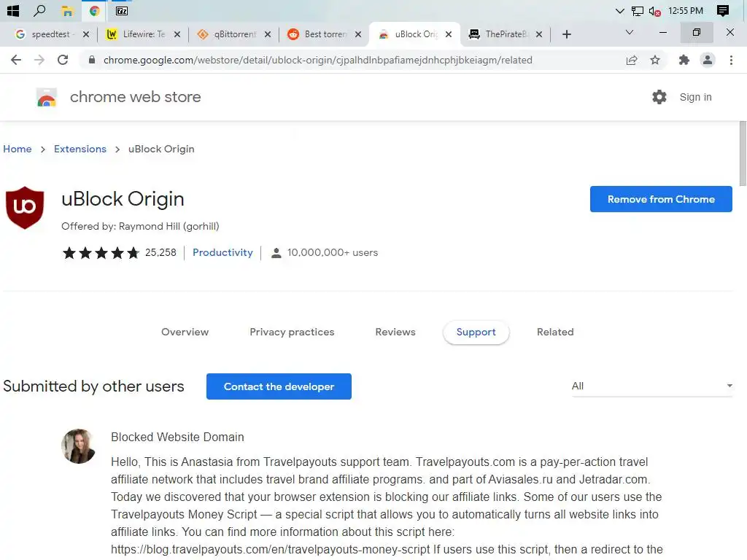Screen dimensions: 747x560
Task: Click the network tray icon
Action: pos(638,11)
